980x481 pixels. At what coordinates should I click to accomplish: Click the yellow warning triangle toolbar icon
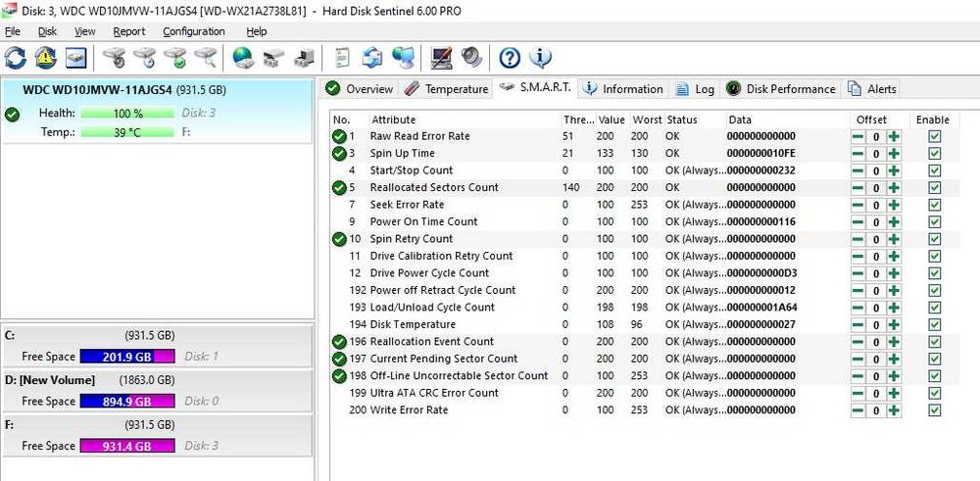coord(46,58)
